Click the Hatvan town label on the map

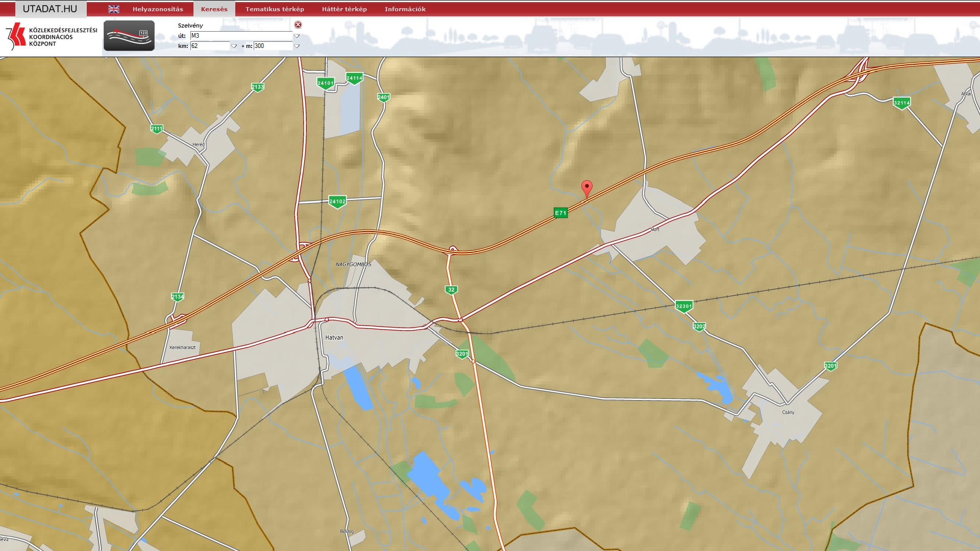[334, 338]
